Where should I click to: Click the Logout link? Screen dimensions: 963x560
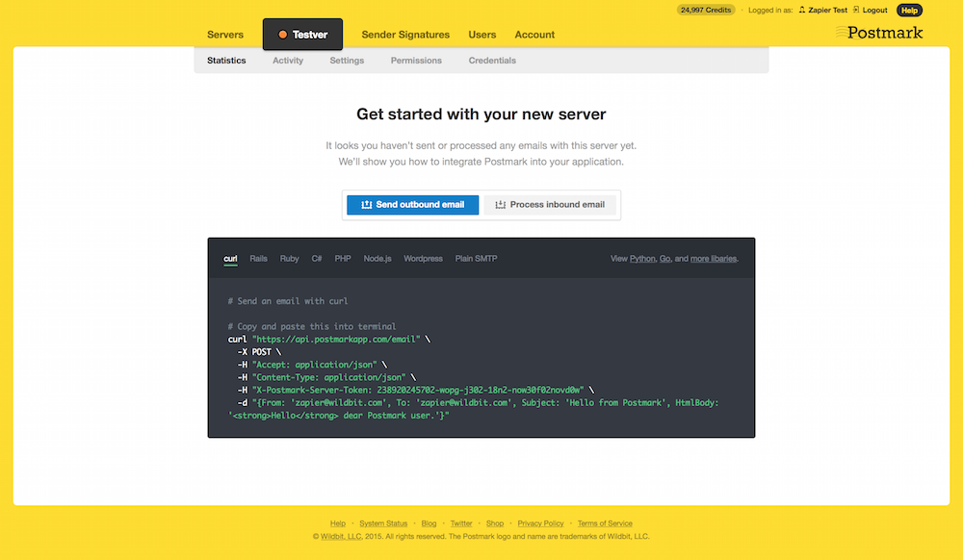(874, 11)
